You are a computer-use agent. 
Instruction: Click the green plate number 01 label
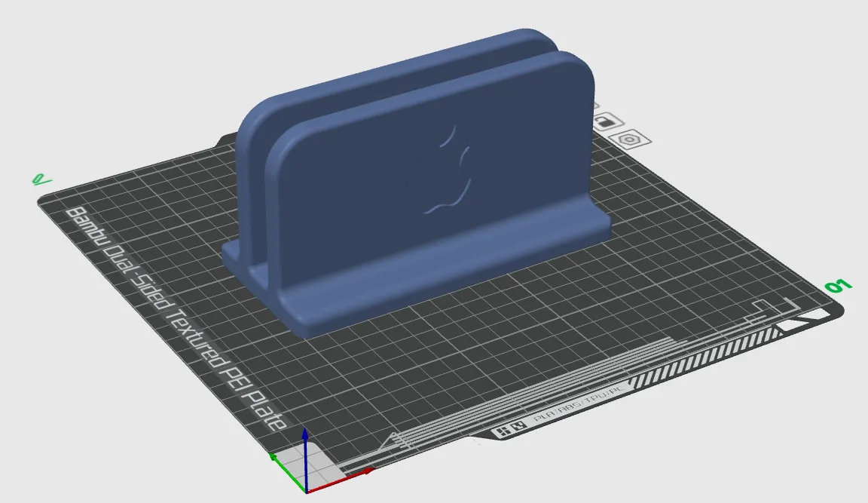[838, 287]
